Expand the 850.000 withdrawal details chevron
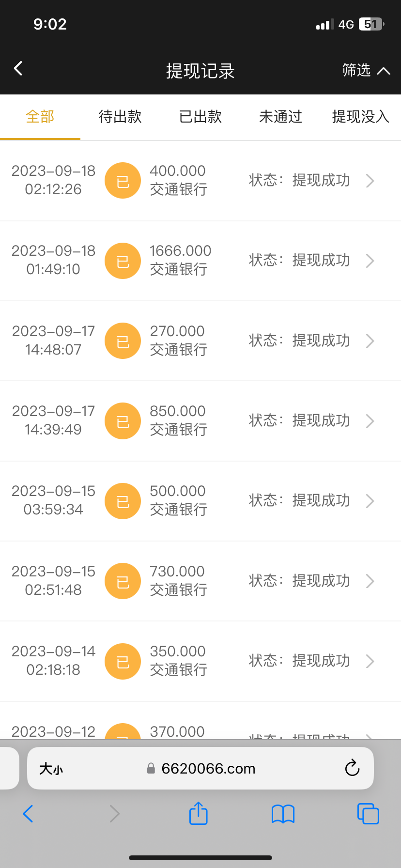The height and width of the screenshot is (868, 401). (x=370, y=421)
